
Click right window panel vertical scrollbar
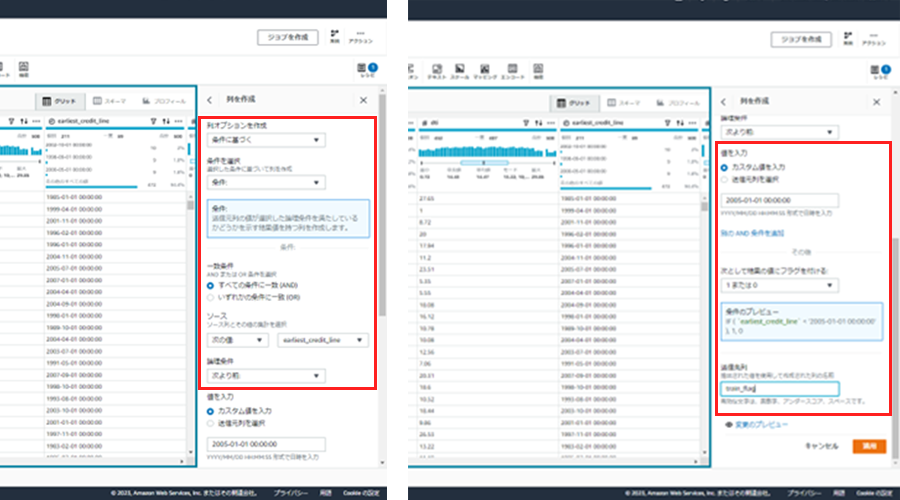pyautogui.click(x=895, y=348)
